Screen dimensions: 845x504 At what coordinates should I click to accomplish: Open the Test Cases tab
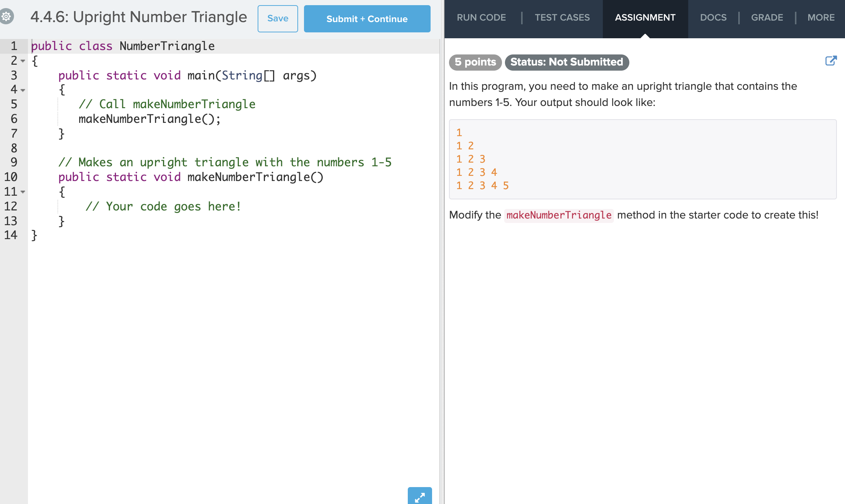click(562, 18)
